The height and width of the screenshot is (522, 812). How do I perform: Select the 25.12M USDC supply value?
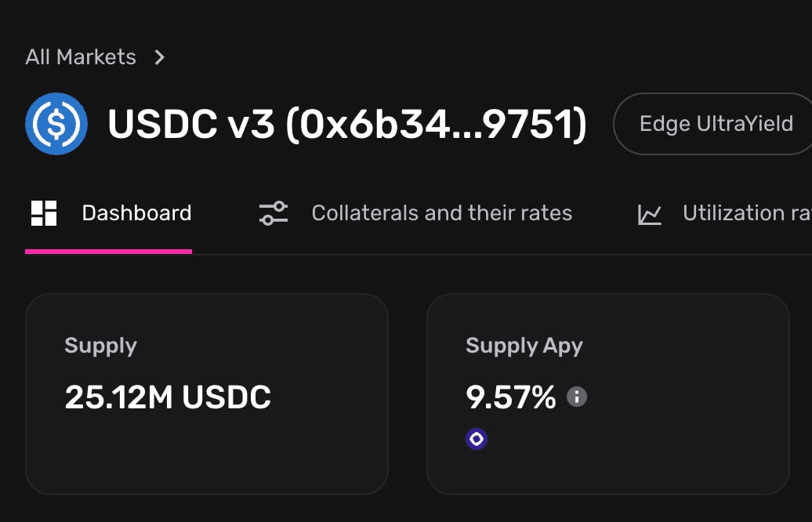pos(168,397)
